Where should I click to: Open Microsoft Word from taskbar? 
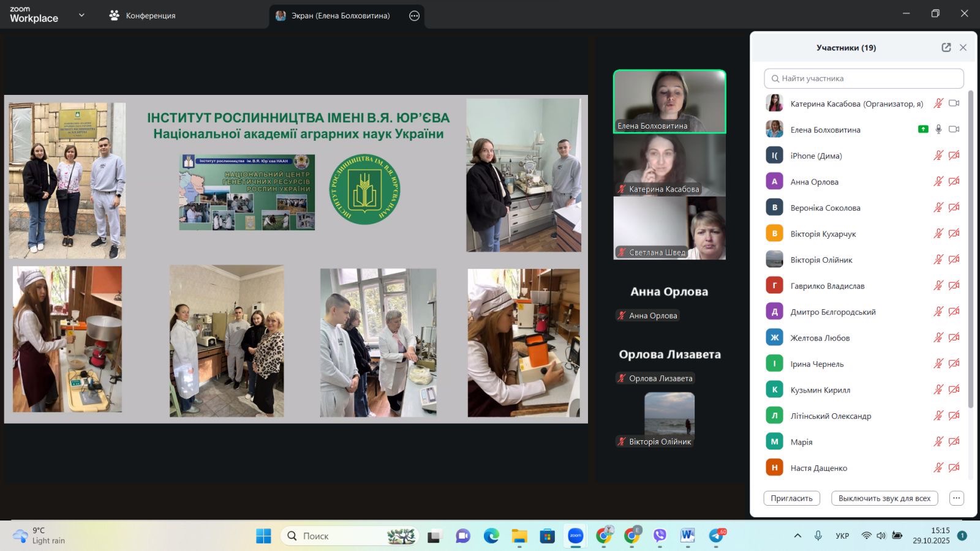pos(687,536)
